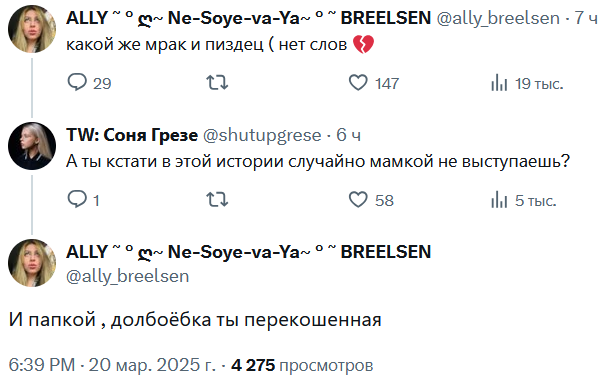Open the 7 ч timestamp on first tweet
605x385 pixels.
pyautogui.click(x=586, y=18)
